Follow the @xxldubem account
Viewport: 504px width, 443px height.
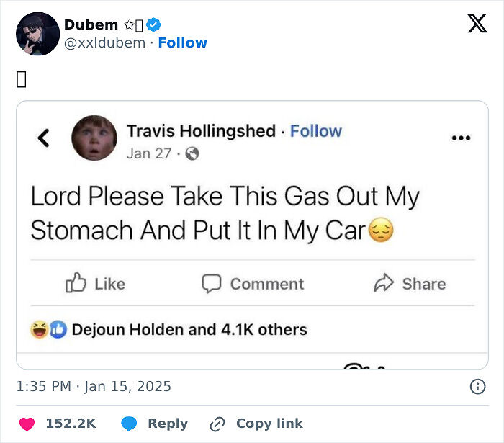click(182, 43)
